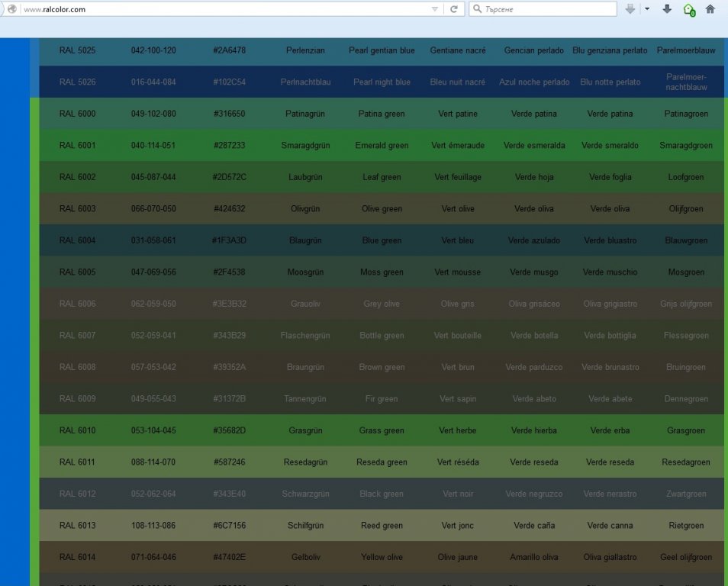Screen dimensions: 728x586
Task: Click the search magnifier icon
Action: pos(477,9)
